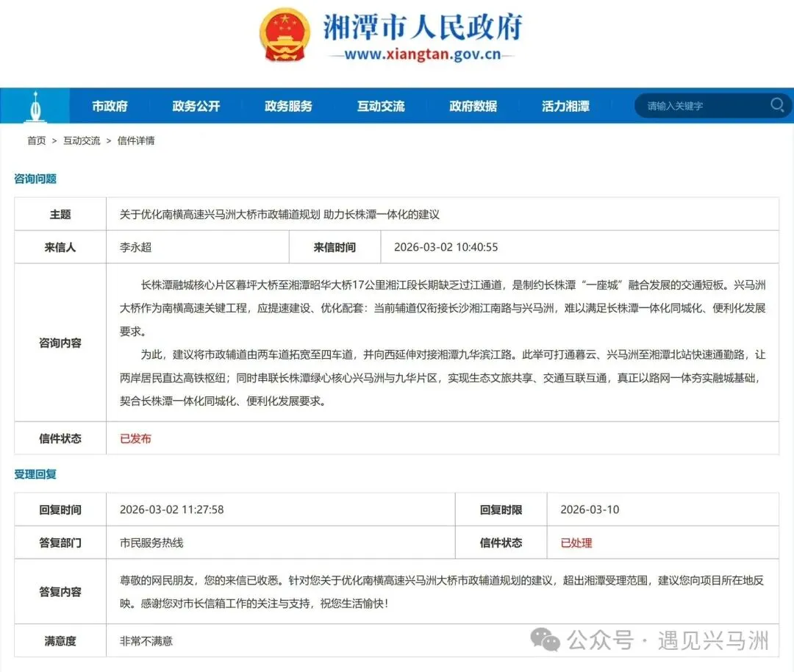Image resolution: width=794 pixels, height=672 pixels.
Task: Open the 政务服务 menu
Action: 288,106
